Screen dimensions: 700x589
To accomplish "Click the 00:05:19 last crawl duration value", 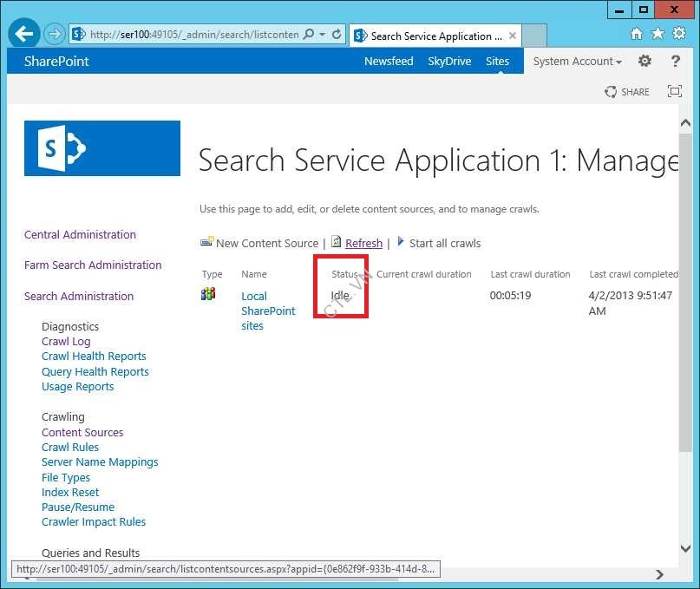I will pyautogui.click(x=510, y=296).
